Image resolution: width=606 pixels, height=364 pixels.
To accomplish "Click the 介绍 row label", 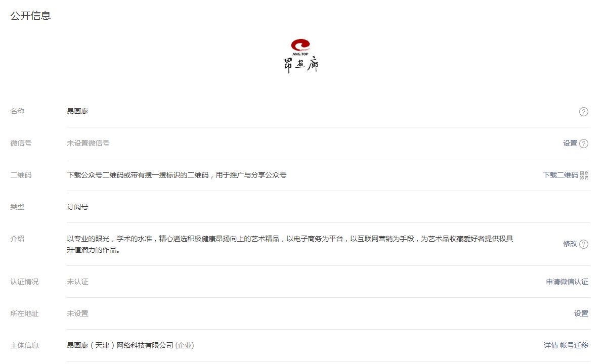I will (17, 239).
